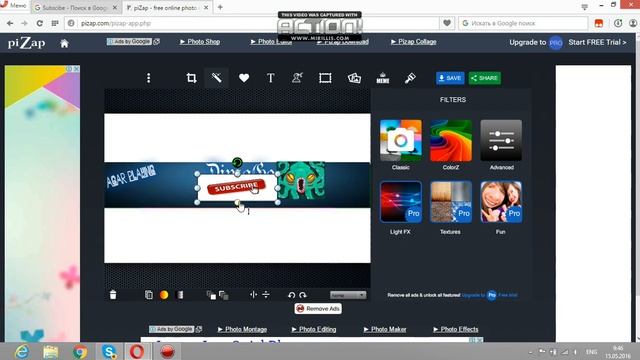Flip the object vertically
Image resolution: width=640 pixels, height=360 pixels.
(x=266, y=294)
